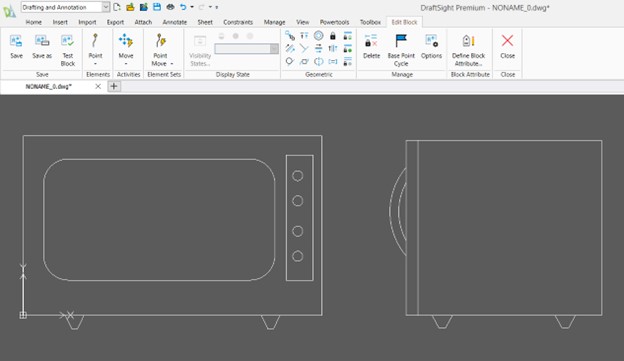624x361 pixels.
Task: Choose the Point Move element set
Action: pos(160,41)
